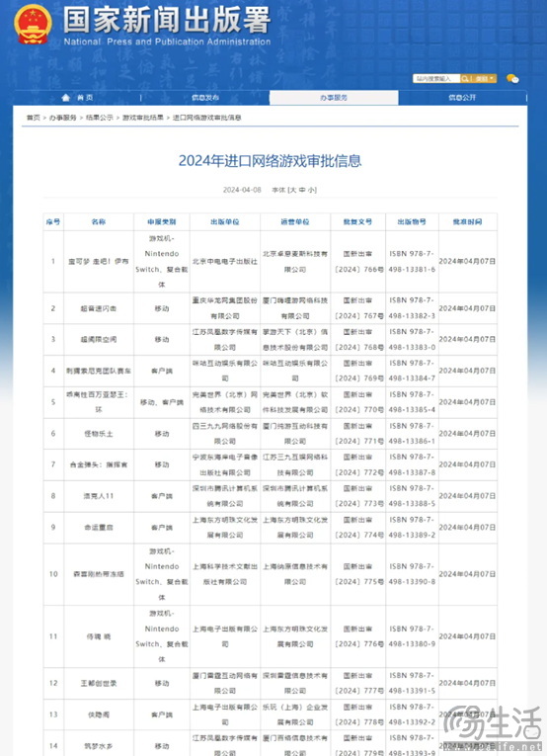Click 进口网络游戏审批信息 in the breadcrumb
This screenshot has width=547, height=756.
tap(207, 118)
